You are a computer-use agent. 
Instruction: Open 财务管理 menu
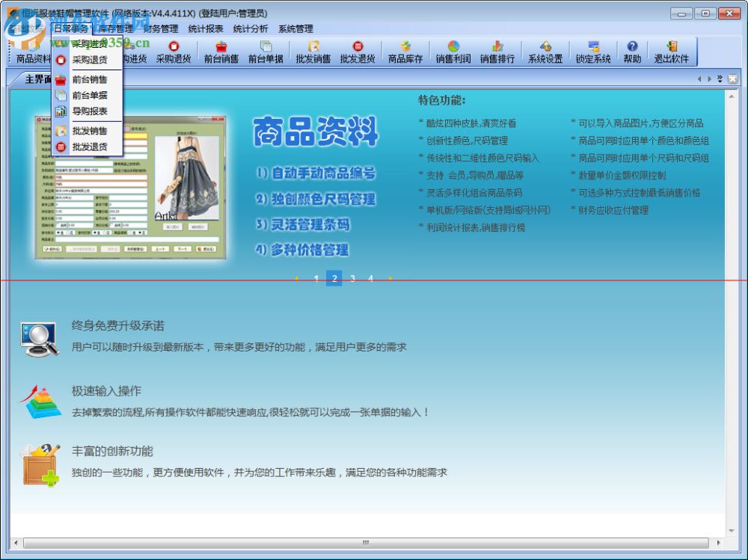[x=161, y=28]
